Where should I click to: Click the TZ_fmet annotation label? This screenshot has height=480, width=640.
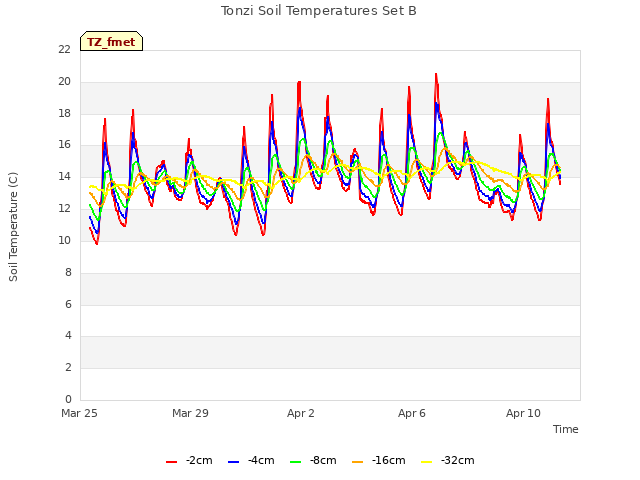point(111,41)
